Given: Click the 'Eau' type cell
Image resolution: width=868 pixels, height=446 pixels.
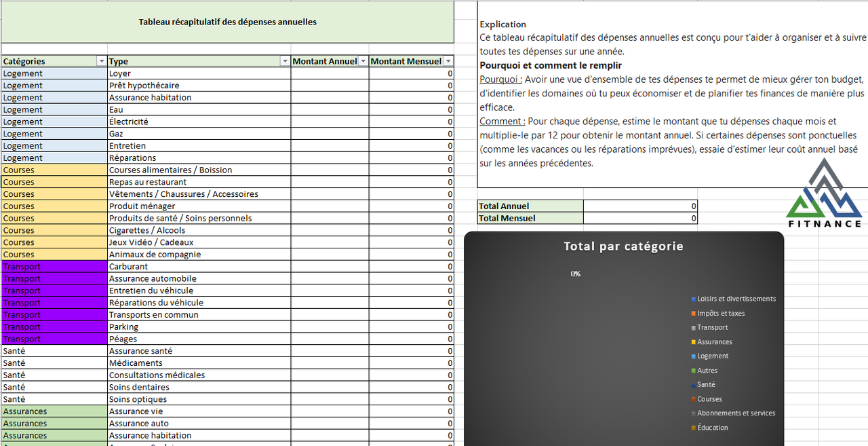Looking at the screenshot, I should [x=199, y=109].
